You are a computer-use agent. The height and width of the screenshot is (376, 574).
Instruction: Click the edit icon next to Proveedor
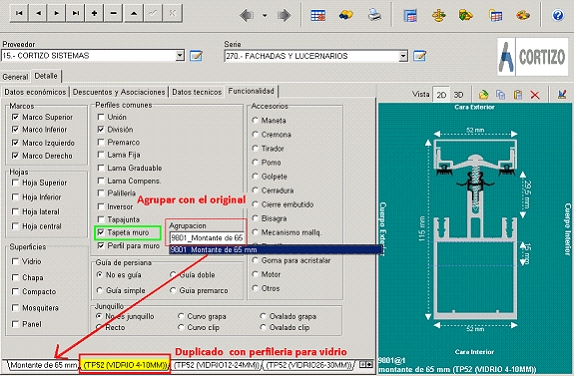point(196,56)
